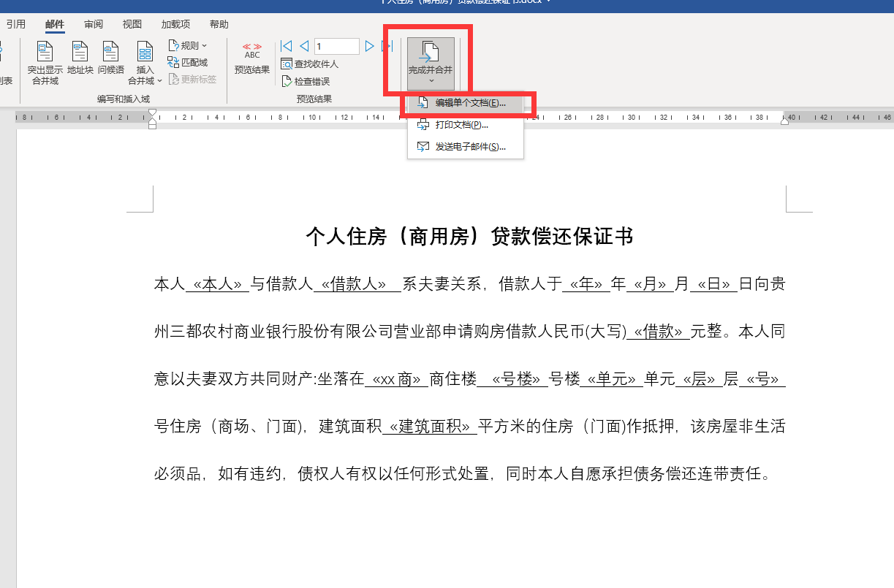This screenshot has width=894, height=588.
Task: Click the «单元» merge field
Action: point(612,380)
